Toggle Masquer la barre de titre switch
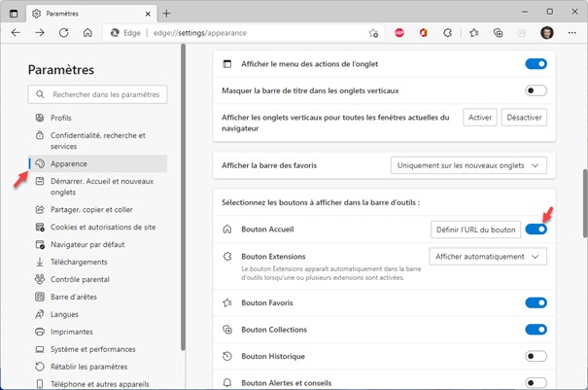This screenshot has height=390, width=588. click(536, 90)
